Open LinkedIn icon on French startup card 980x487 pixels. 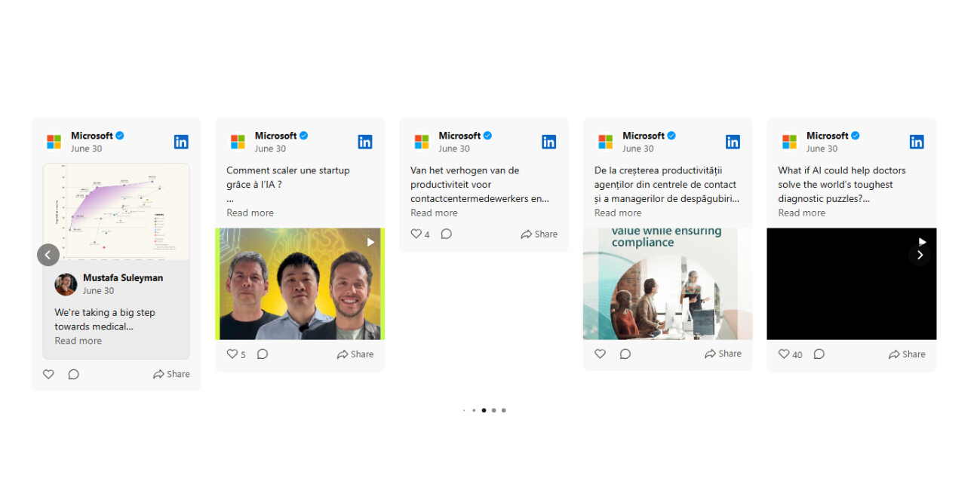point(365,142)
